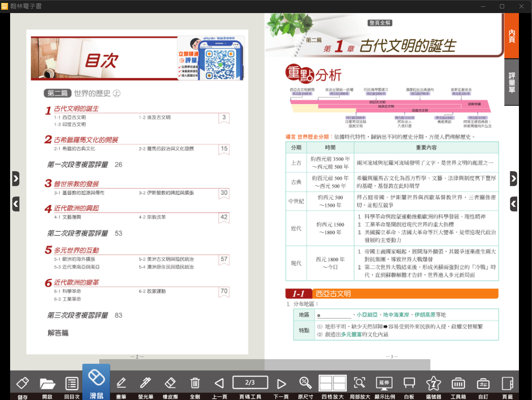Click 解答篇 in the contents
This screenshot has width=532, height=400.
pos(58,333)
